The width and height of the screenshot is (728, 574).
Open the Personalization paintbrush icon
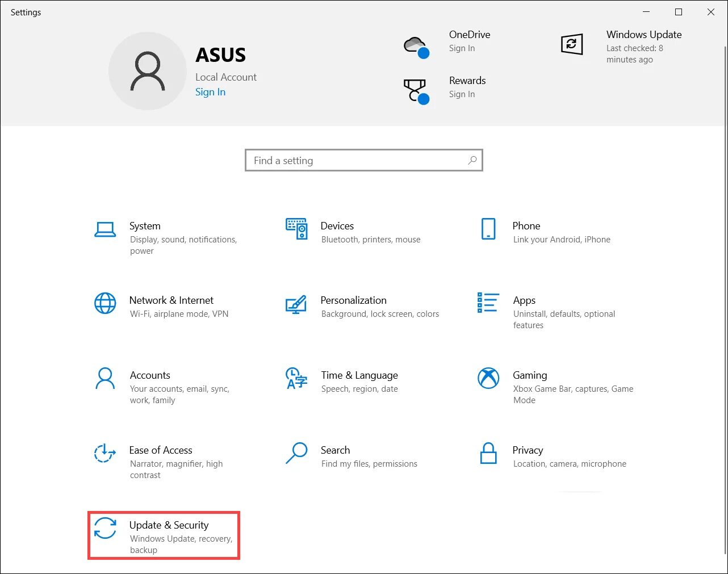pyautogui.click(x=296, y=304)
